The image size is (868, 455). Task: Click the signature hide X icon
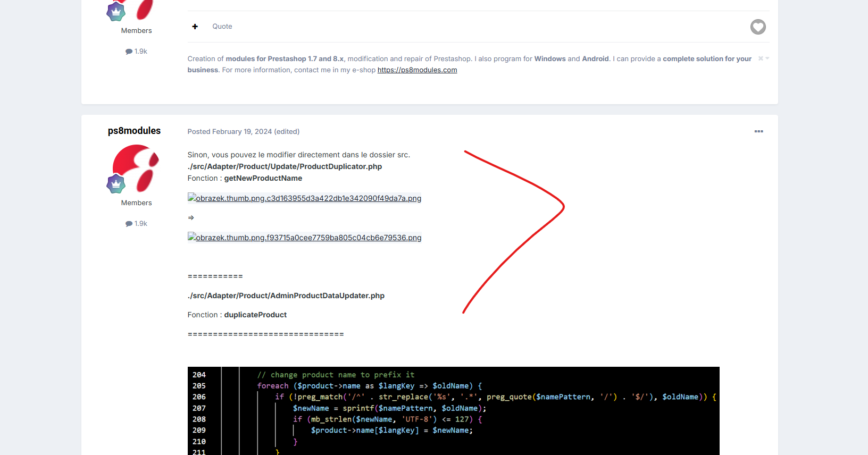(761, 58)
